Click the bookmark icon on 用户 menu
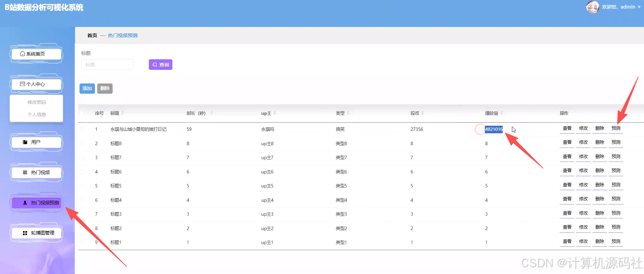This screenshot has height=274, width=644. (25, 142)
